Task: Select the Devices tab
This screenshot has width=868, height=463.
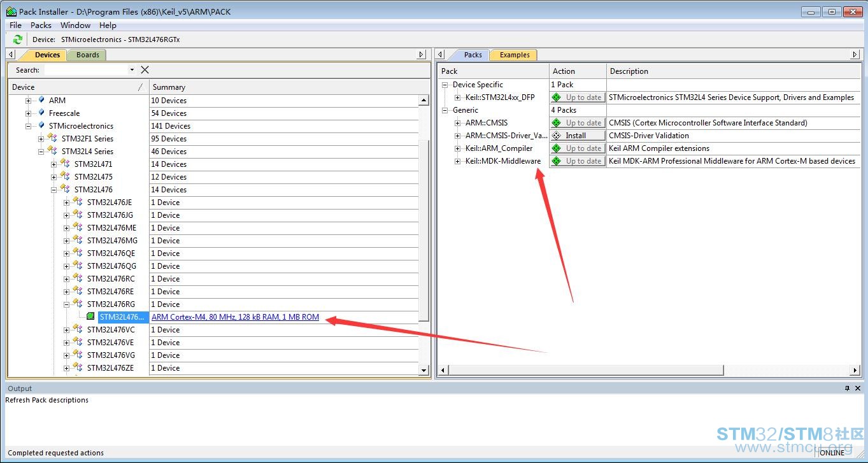Action: 46,55
